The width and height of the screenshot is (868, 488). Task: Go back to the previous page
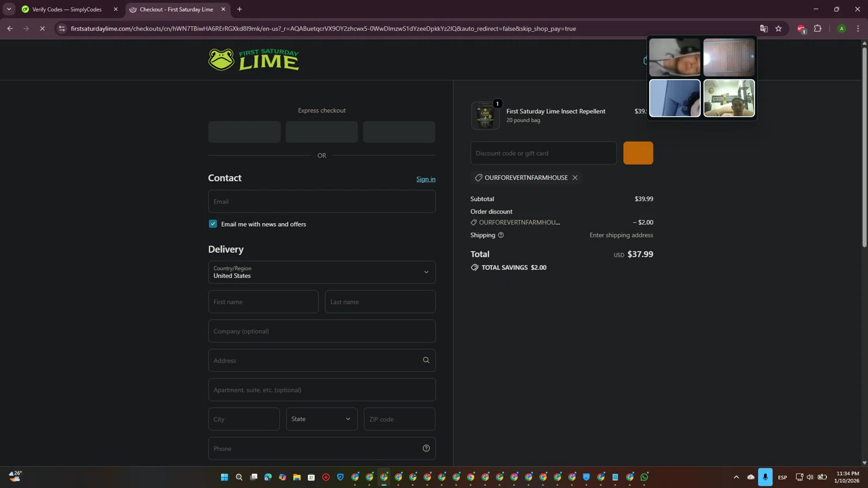click(x=10, y=28)
